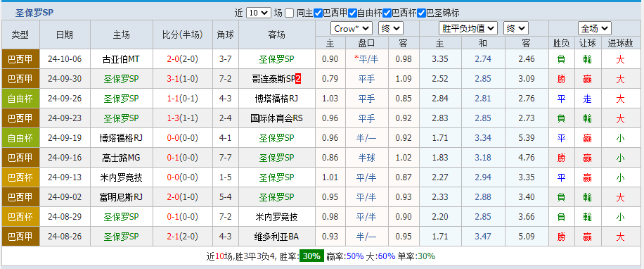Click the 2-1(2-0) score on 24-08-26
The image size is (644, 269).
coord(183,237)
